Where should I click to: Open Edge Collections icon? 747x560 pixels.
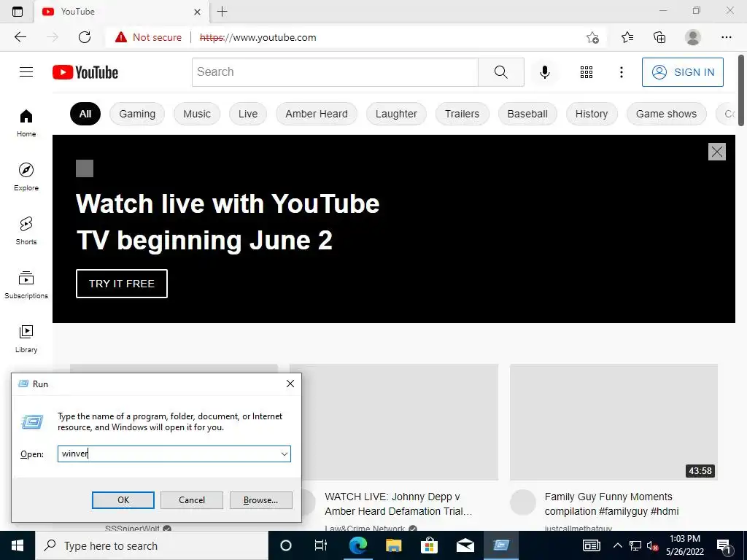pos(659,37)
